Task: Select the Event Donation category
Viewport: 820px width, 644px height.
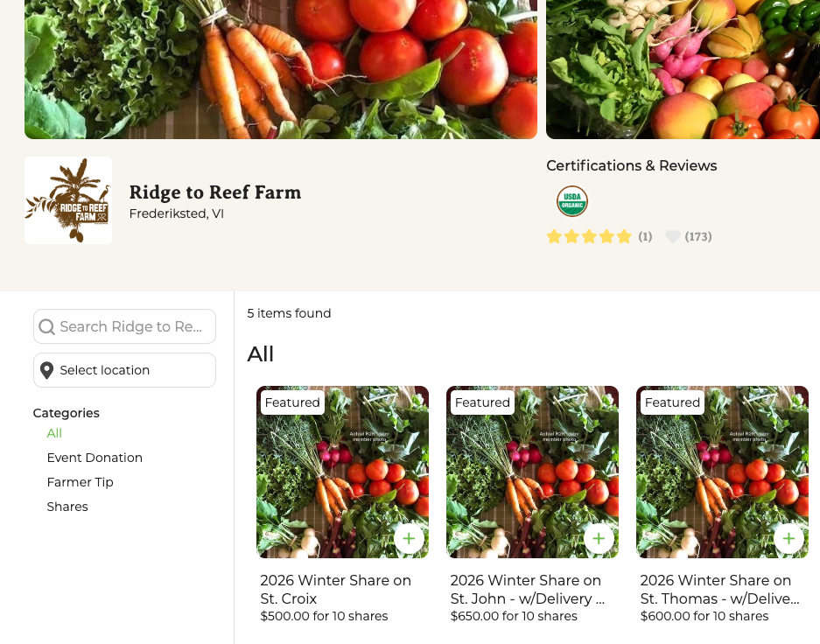Action: tap(95, 458)
